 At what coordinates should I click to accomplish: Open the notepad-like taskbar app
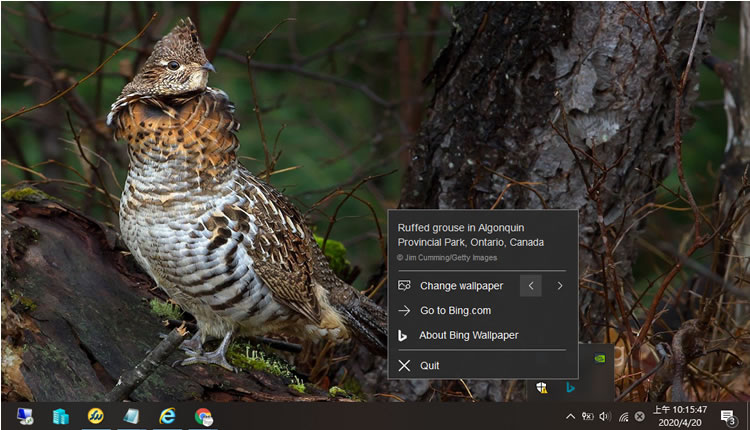click(131, 417)
